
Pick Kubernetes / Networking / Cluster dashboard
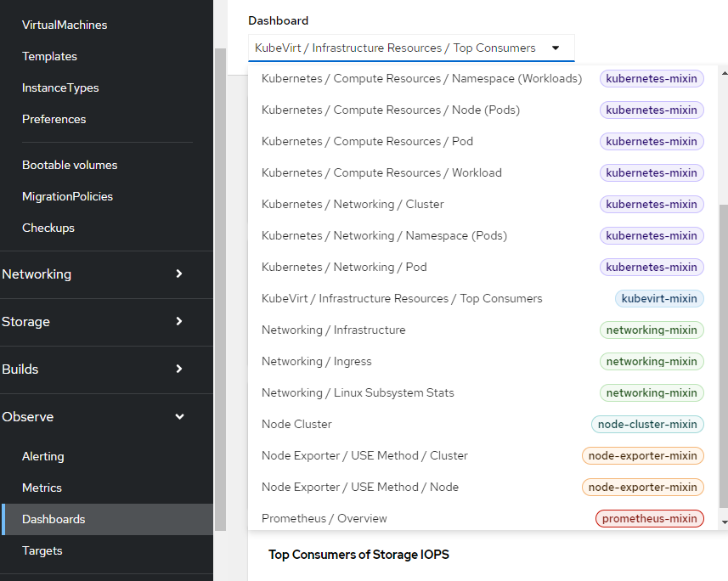pos(353,204)
